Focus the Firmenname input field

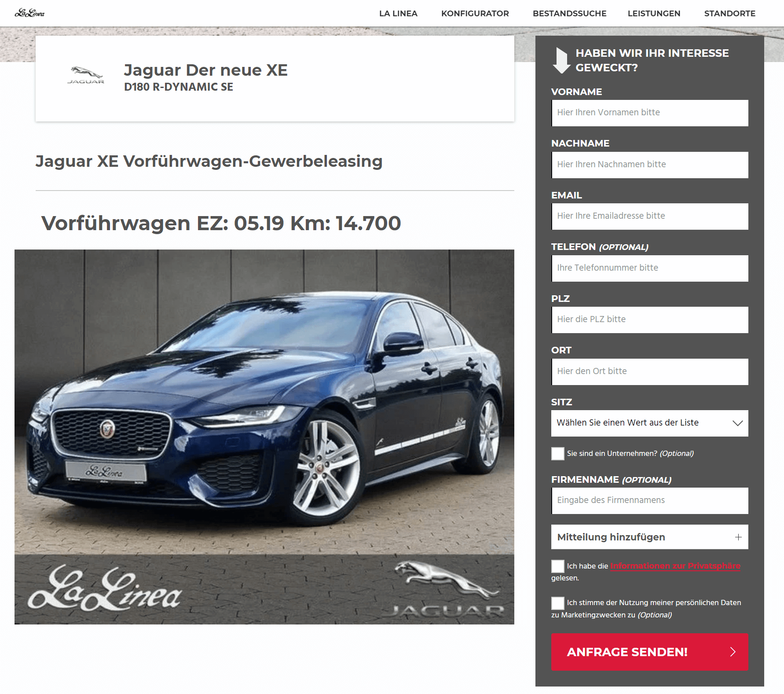tap(650, 500)
